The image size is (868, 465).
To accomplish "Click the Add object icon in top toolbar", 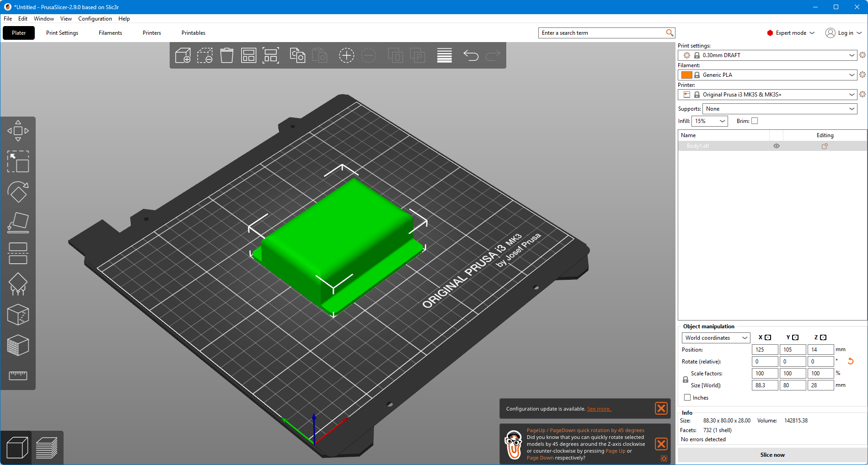I will click(x=183, y=55).
